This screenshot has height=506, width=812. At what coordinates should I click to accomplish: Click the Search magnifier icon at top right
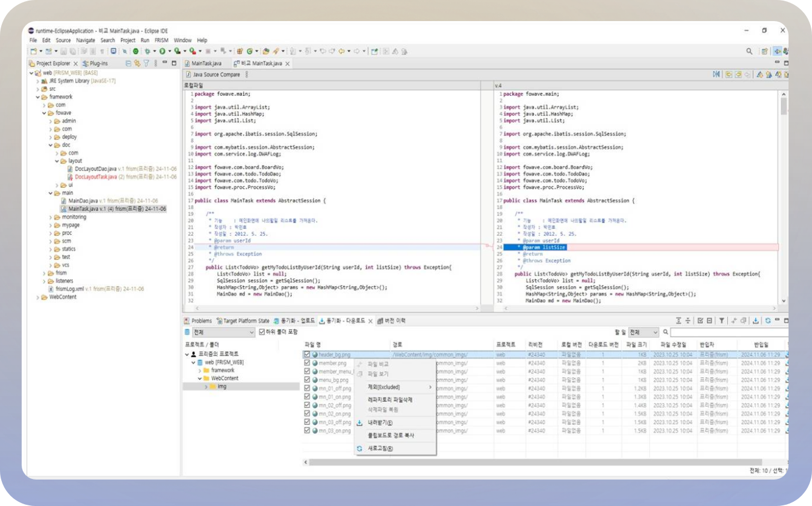point(749,51)
